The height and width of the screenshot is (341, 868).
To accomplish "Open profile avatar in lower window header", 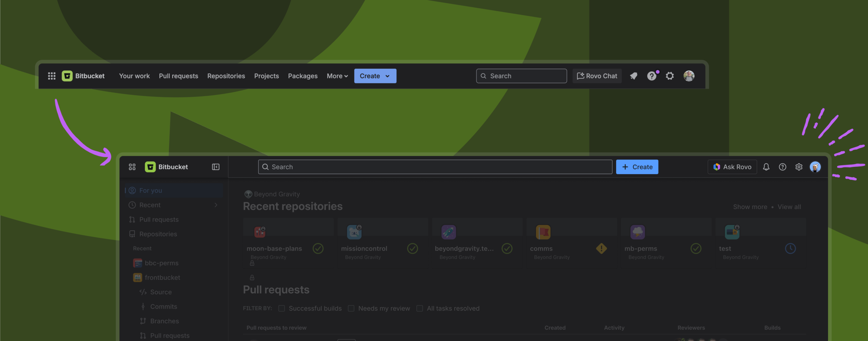I will coord(815,167).
